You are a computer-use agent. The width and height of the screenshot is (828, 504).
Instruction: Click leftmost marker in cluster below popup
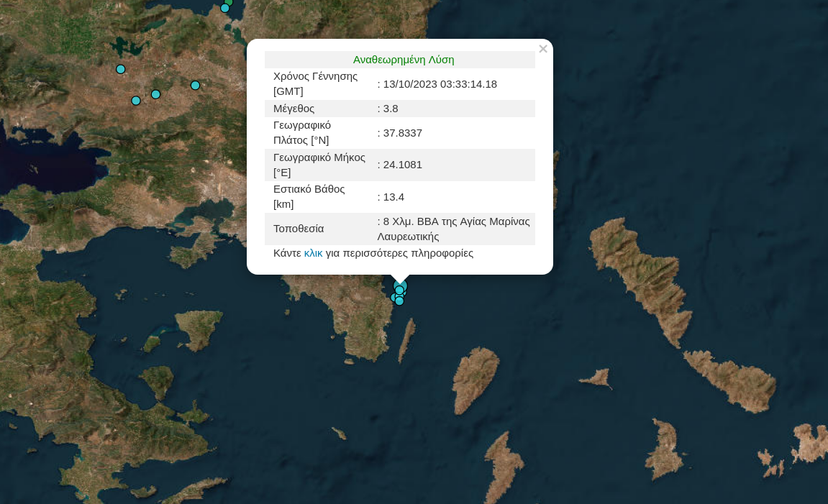393,297
